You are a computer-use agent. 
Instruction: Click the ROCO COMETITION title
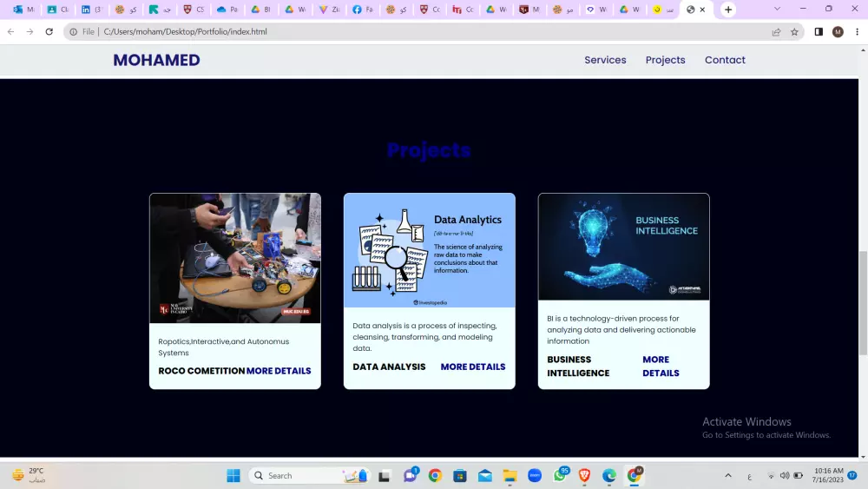[x=201, y=371]
